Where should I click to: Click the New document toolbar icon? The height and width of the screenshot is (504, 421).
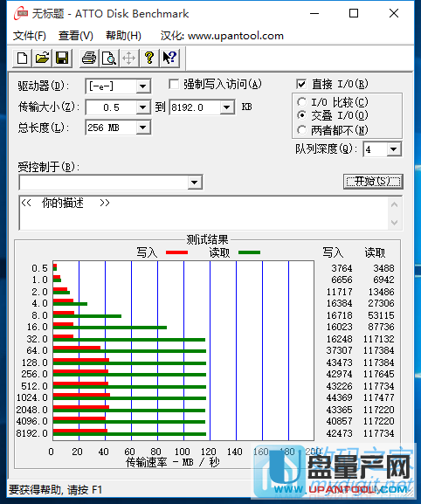click(22, 59)
